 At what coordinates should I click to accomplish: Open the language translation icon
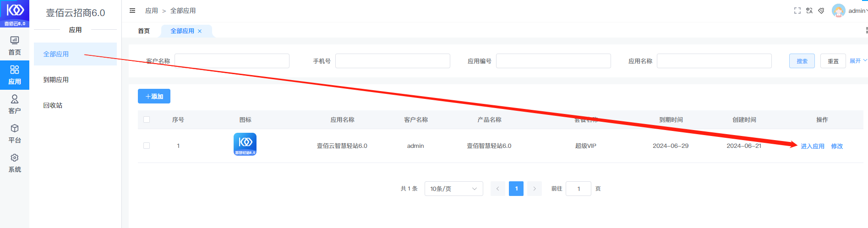809,11
